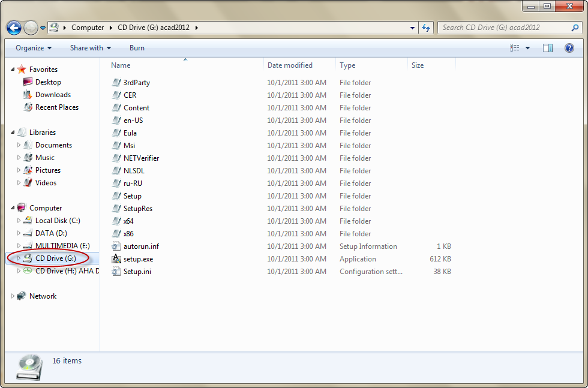
Task: Open the Share with menu
Action: point(91,48)
